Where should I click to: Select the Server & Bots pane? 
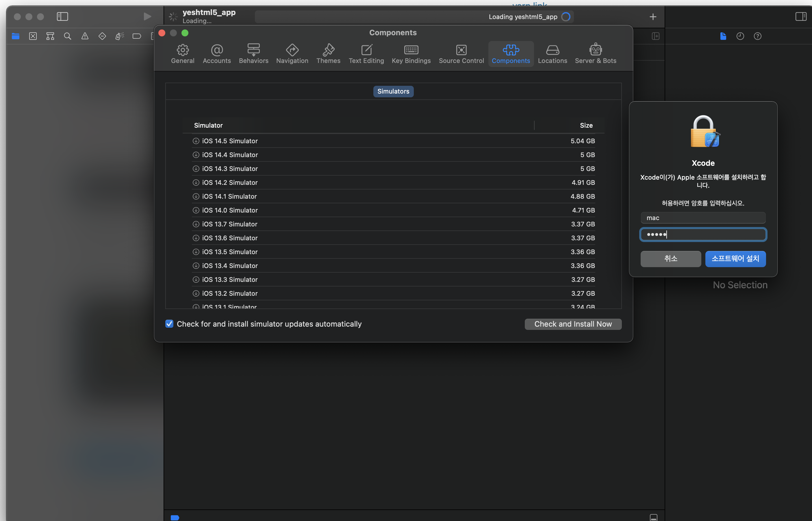(595, 54)
